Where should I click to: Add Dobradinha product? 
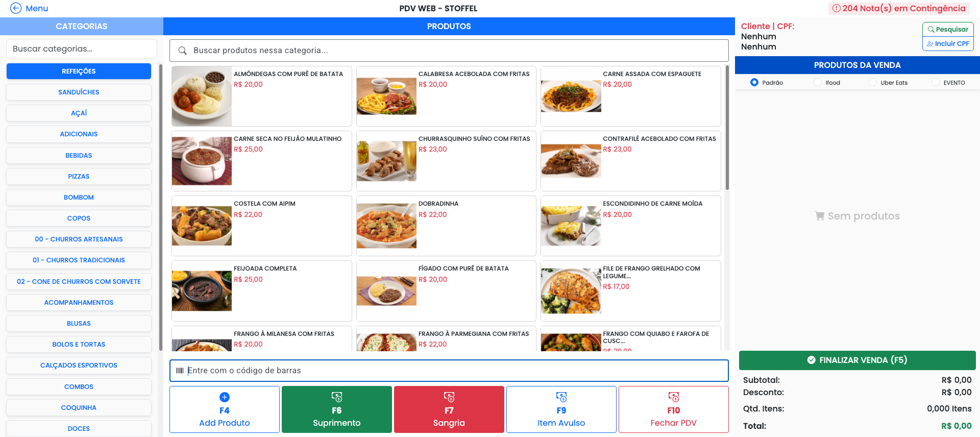446,226
